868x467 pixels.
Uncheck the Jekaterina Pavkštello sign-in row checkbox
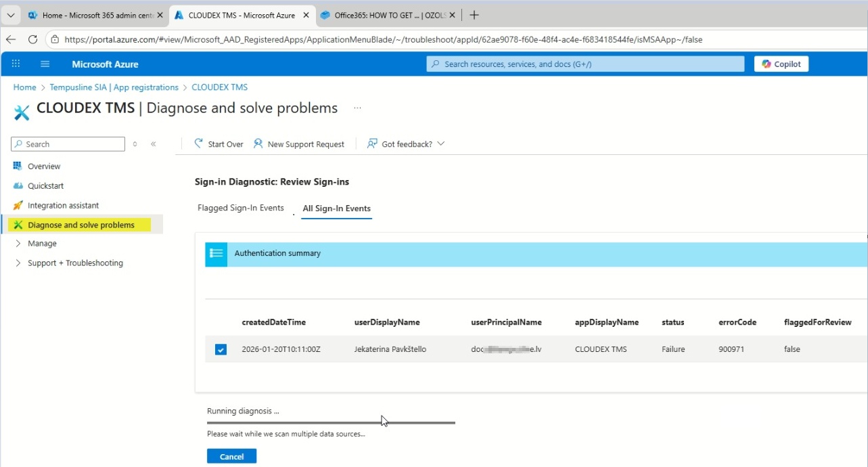[x=221, y=350]
